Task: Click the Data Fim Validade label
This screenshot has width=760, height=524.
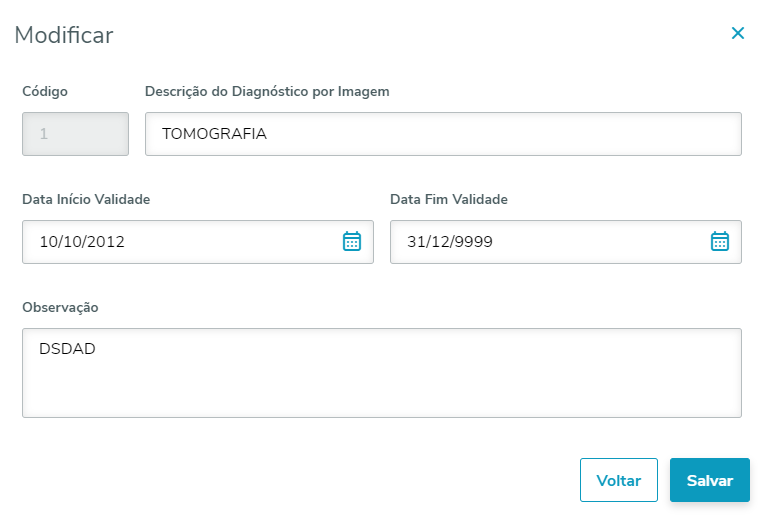Action: click(x=449, y=199)
